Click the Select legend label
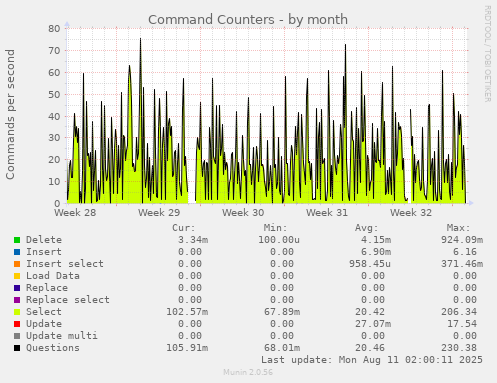497x383 pixels. coord(44,312)
